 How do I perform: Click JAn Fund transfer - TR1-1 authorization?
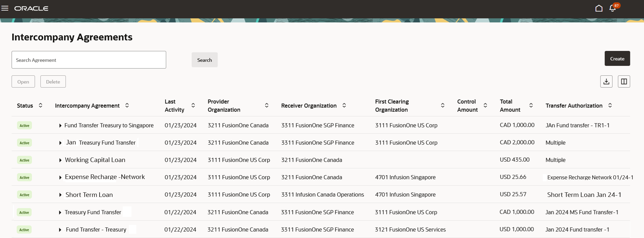578,125
